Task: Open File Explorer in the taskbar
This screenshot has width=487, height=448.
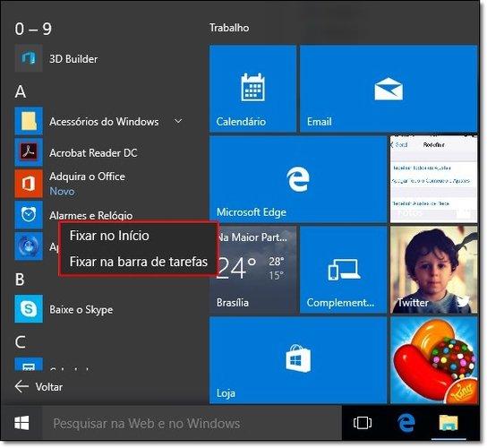Action: click(449, 423)
